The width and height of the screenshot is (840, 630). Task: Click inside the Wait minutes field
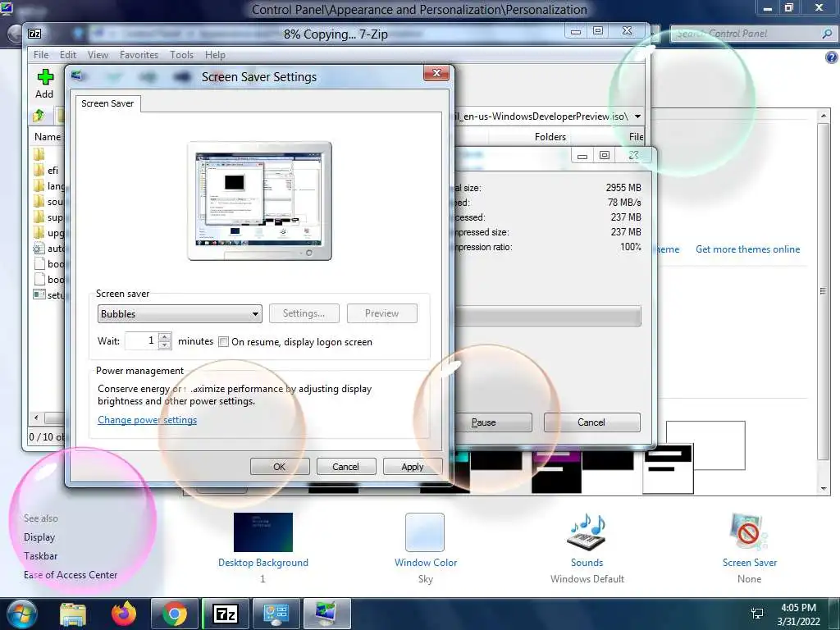[x=141, y=340]
